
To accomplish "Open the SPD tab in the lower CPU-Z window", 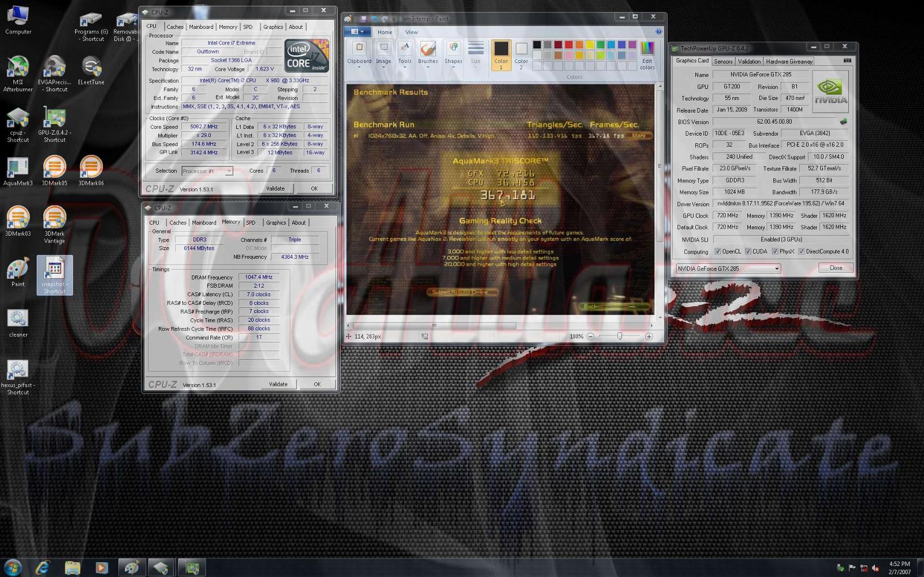I will [251, 222].
